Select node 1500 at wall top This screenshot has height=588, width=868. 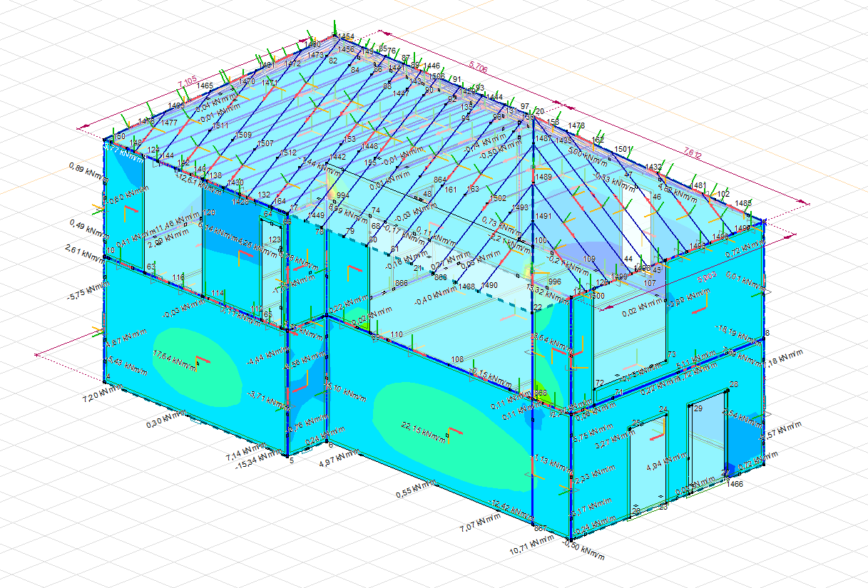coord(597,295)
